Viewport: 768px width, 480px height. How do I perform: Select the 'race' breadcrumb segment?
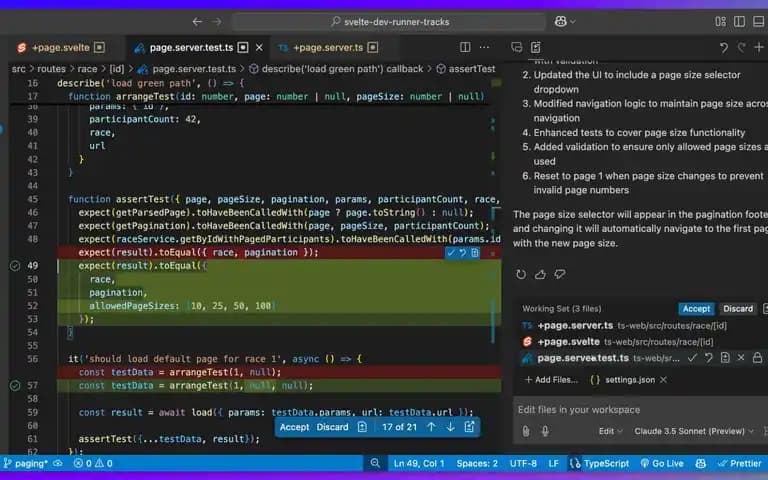pos(87,69)
